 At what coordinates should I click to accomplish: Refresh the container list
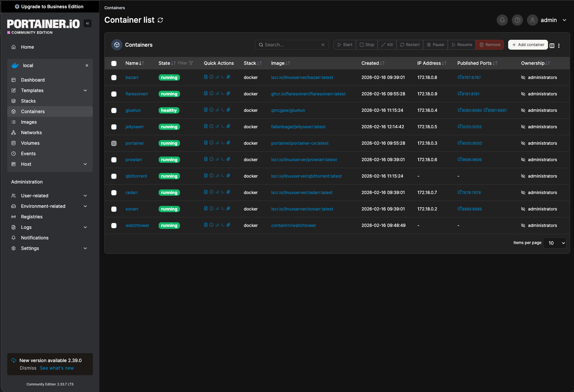160,20
